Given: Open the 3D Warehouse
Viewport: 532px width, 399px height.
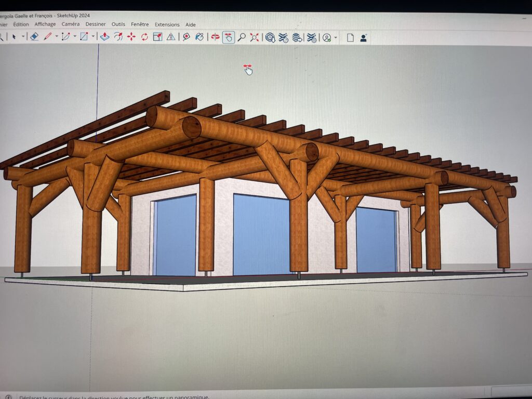Looking at the screenshot, I should (x=269, y=37).
